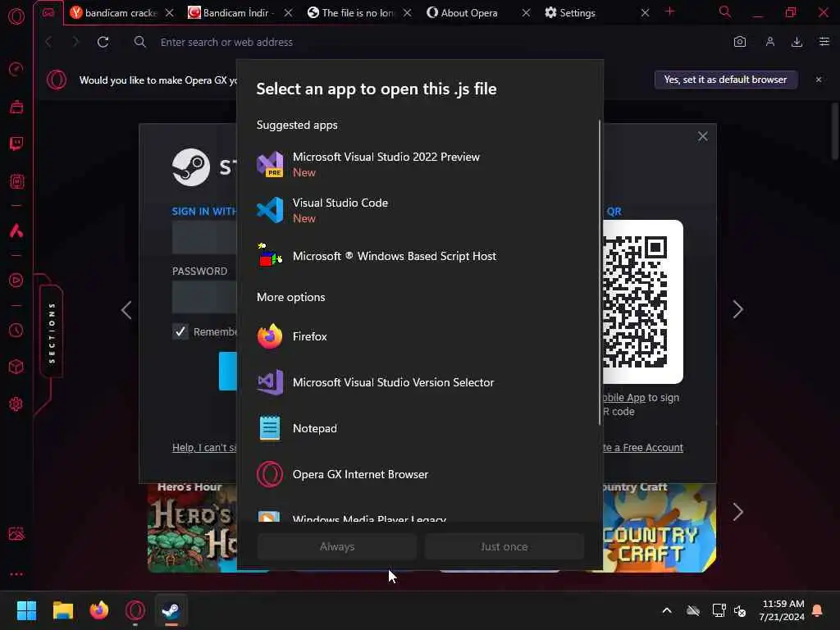The height and width of the screenshot is (630, 840).
Task: Open the profile account icon
Action: (769, 42)
